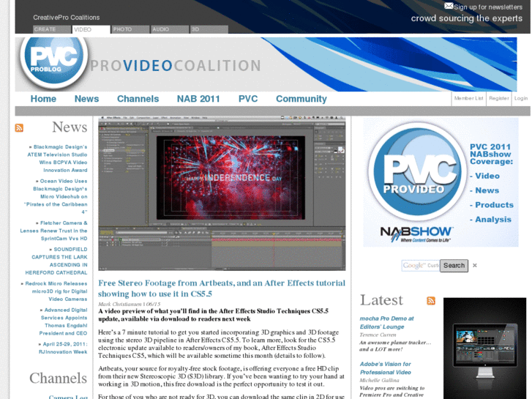Click author name Terence Curren
This screenshot has width=532, height=399.
(378, 335)
